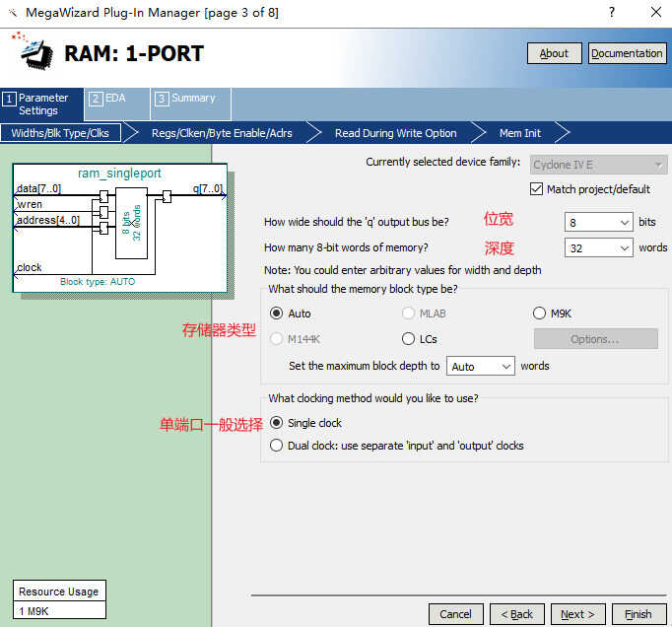Select Auto memory block type
The width and height of the screenshot is (672, 627).
tap(277, 313)
